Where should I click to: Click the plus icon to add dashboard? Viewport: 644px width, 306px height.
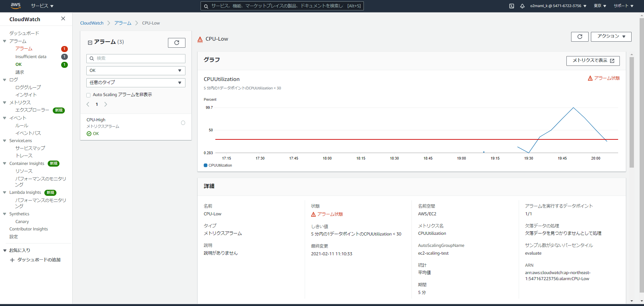(12, 260)
